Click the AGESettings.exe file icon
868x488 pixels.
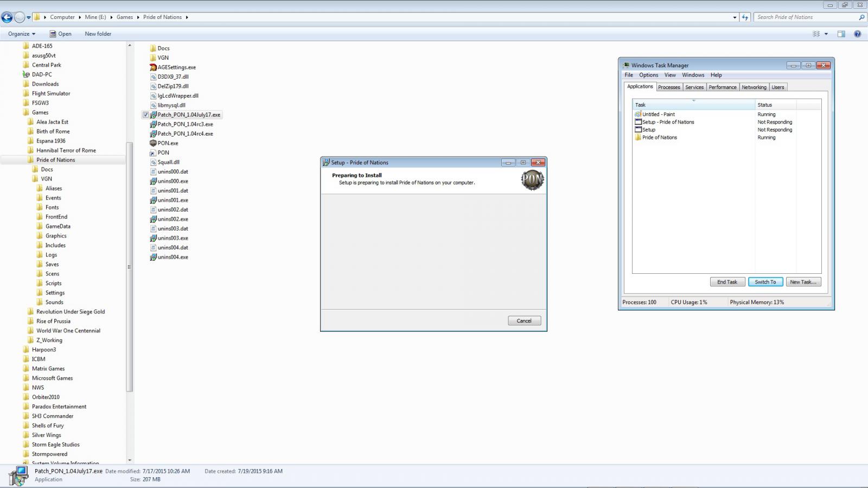pyautogui.click(x=153, y=67)
